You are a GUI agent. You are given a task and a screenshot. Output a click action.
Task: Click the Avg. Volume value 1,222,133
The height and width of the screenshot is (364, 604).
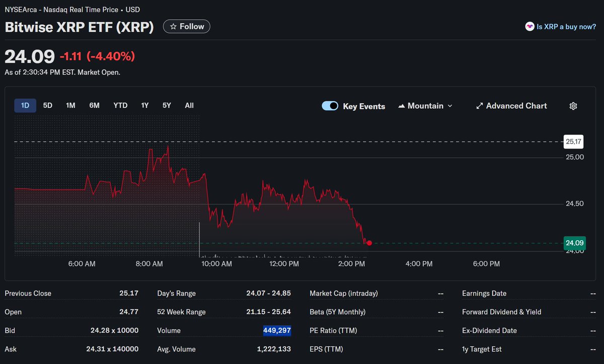274,349
